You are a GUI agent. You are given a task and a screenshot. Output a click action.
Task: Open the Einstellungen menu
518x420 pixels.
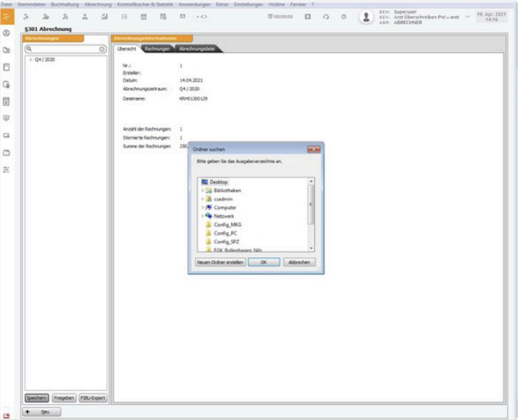tap(248, 4)
